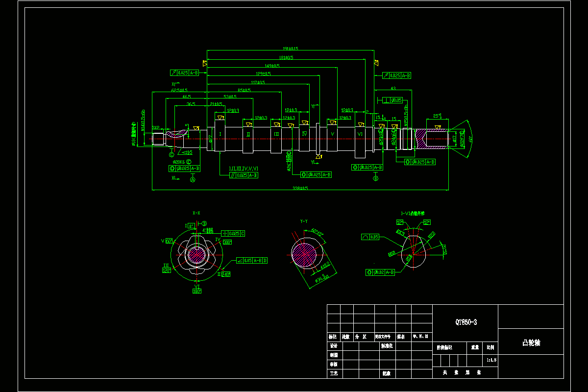The image size is (588, 392).
Task: Click the I-VI cam profile view title
Action: [413, 213]
